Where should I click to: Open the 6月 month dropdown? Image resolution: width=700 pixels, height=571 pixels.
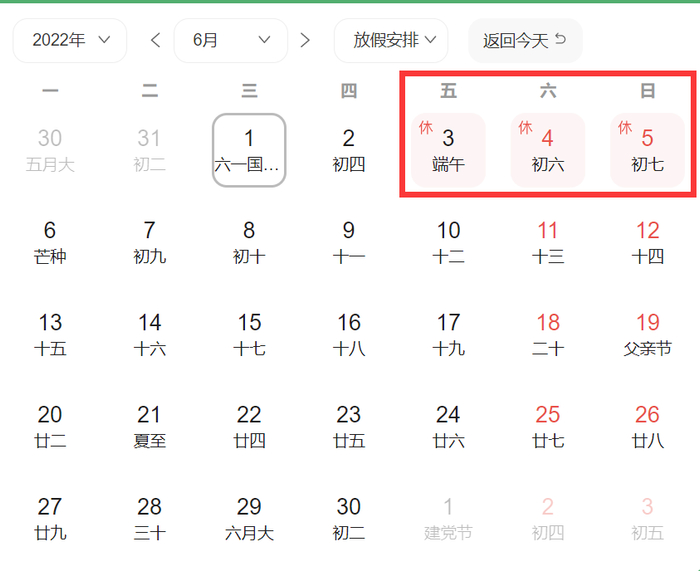pyautogui.click(x=230, y=40)
